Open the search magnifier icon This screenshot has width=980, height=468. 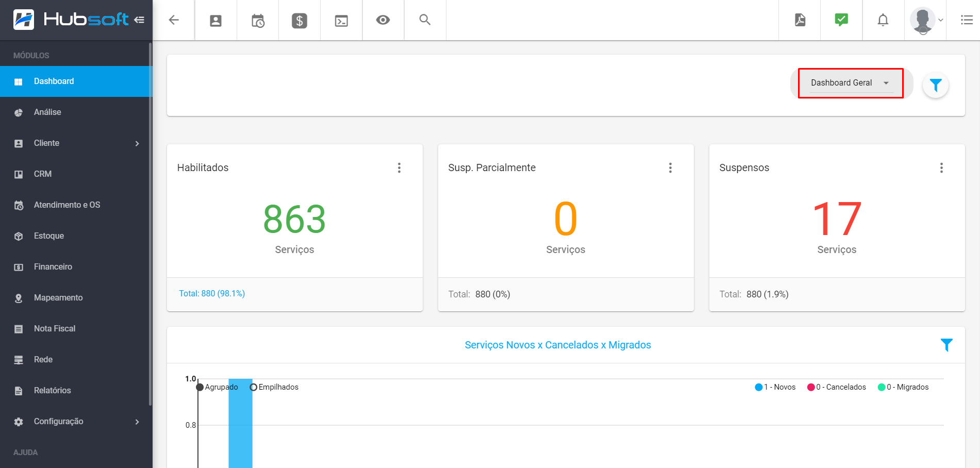(424, 20)
